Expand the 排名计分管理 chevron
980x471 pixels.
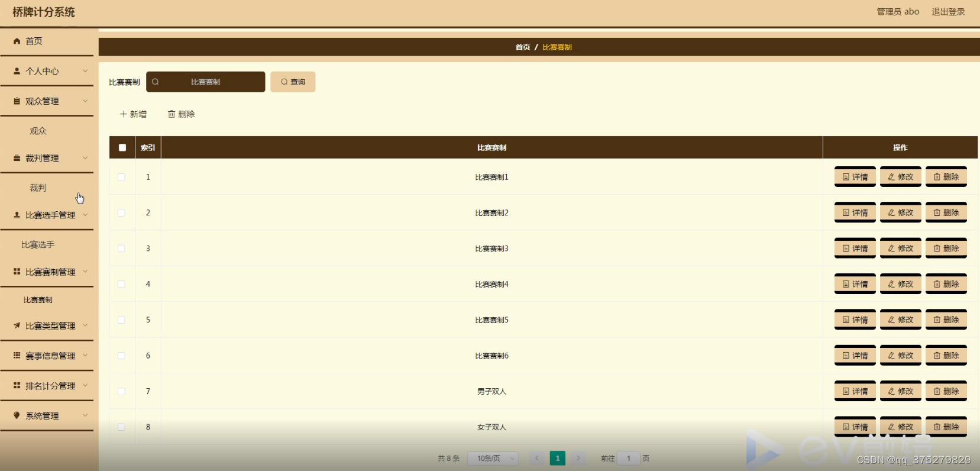tap(85, 385)
